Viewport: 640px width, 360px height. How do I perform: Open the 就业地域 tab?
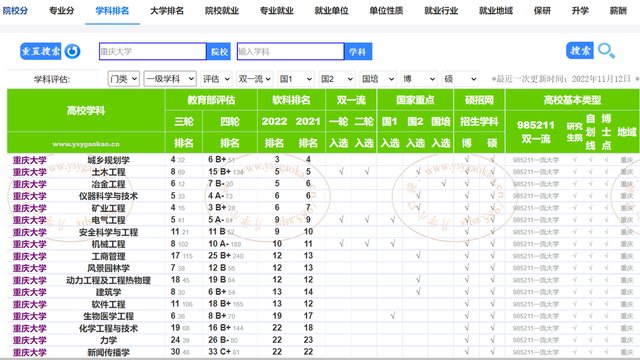496,11
